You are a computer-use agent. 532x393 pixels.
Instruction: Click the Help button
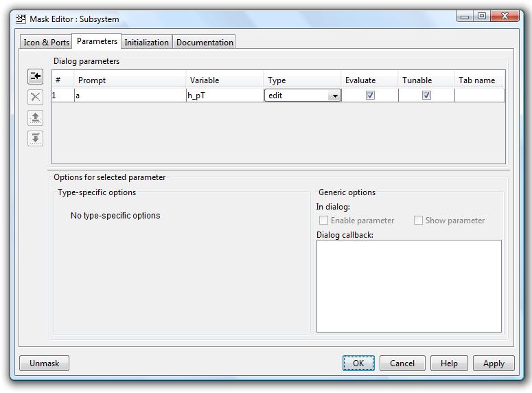pyautogui.click(x=449, y=363)
